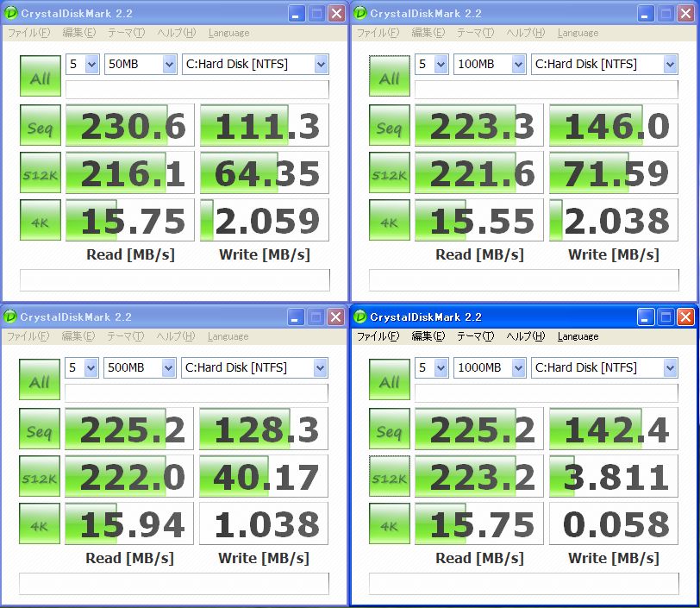Click the bottom comment field in the 1000MB window
Image resolution: width=700 pixels, height=608 pixels.
(x=523, y=584)
